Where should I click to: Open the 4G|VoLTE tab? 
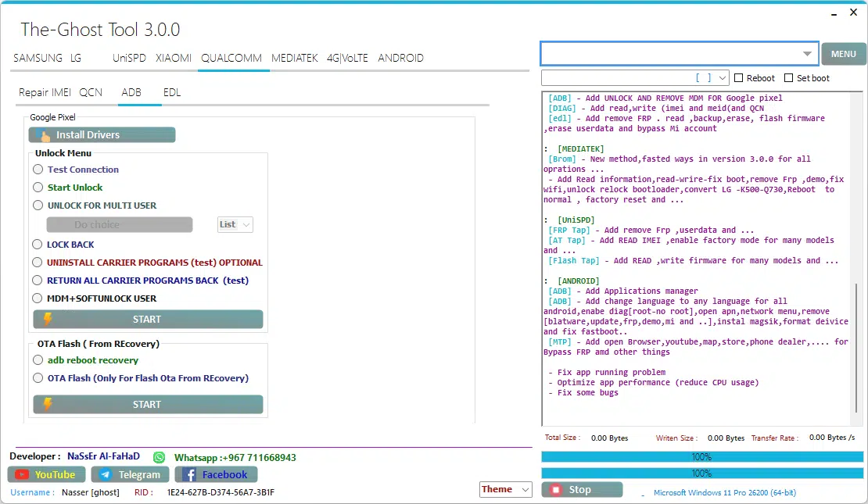pyautogui.click(x=347, y=58)
